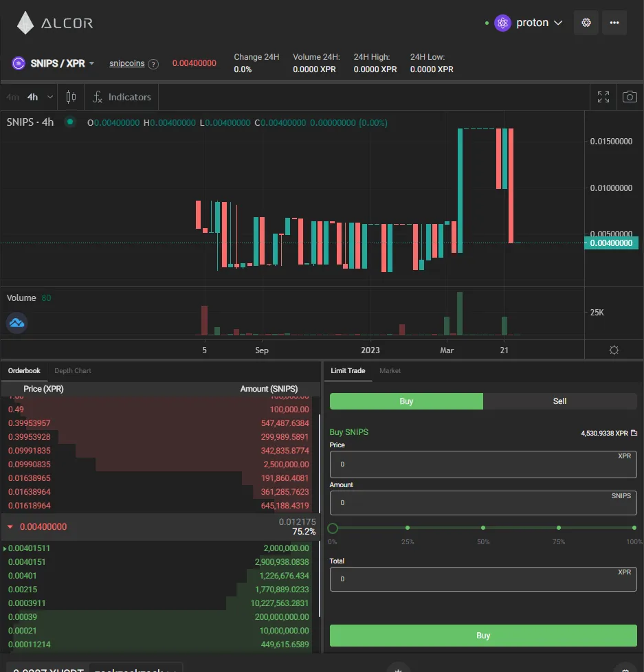Open the three-dots more menu
Screen dimensions: 644x672
click(614, 23)
